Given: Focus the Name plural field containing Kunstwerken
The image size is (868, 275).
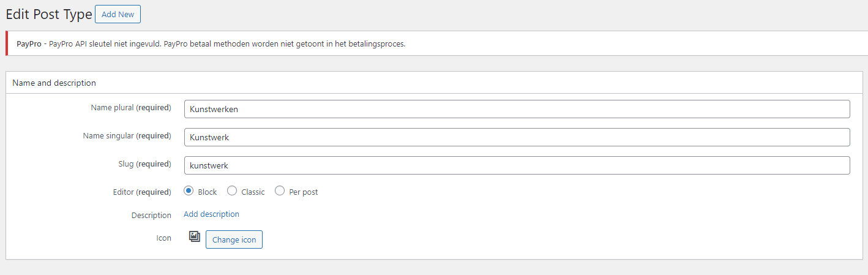Looking at the screenshot, I should pos(517,109).
